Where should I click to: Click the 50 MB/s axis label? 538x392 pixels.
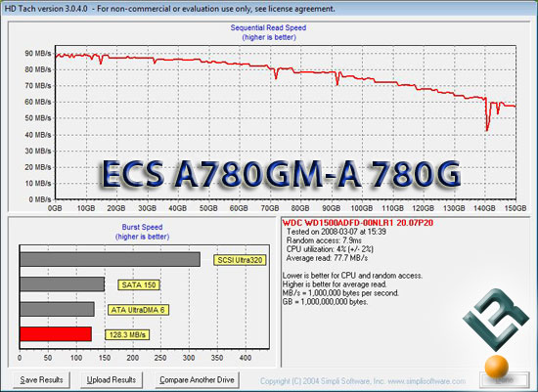click(x=38, y=118)
